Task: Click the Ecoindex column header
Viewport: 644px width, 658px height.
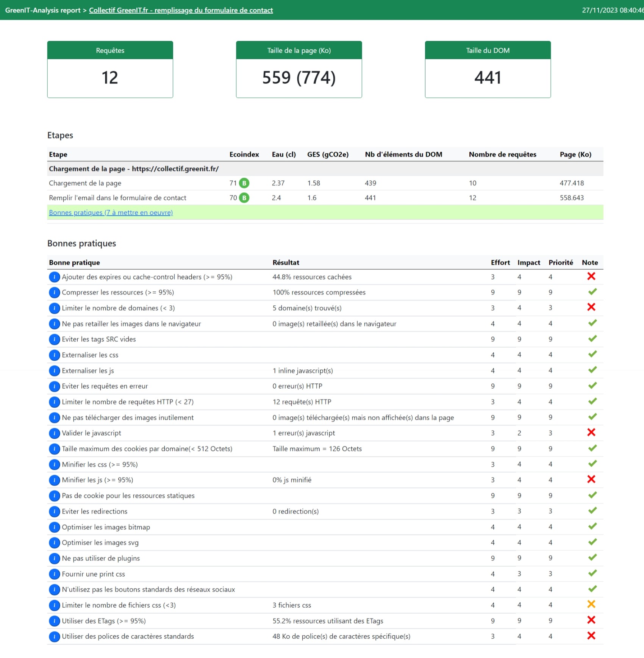Action: [244, 155]
